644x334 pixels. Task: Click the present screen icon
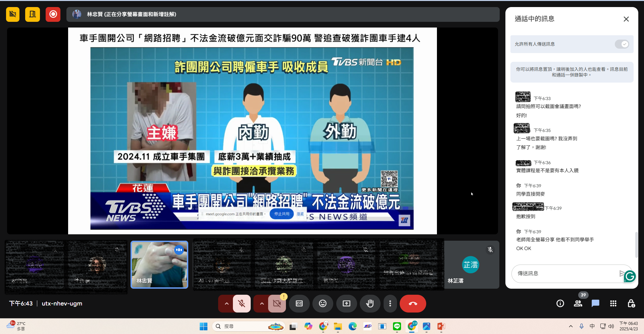click(x=346, y=303)
